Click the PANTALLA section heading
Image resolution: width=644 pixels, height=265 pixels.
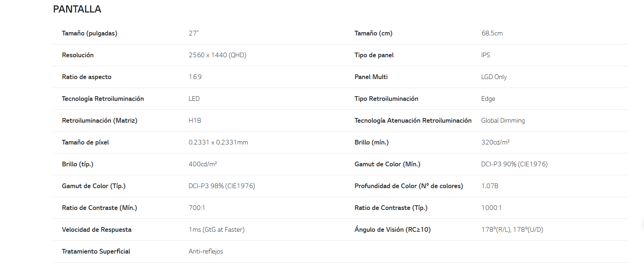[x=77, y=9]
